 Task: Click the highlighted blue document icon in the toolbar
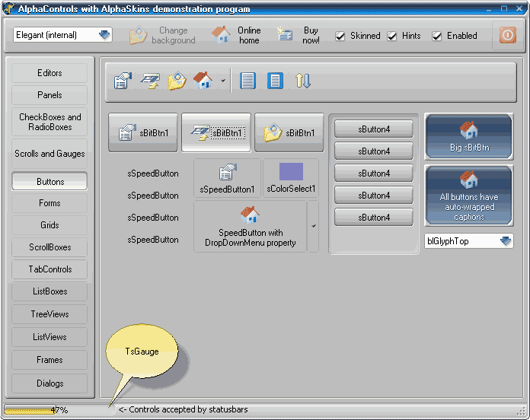click(275, 81)
